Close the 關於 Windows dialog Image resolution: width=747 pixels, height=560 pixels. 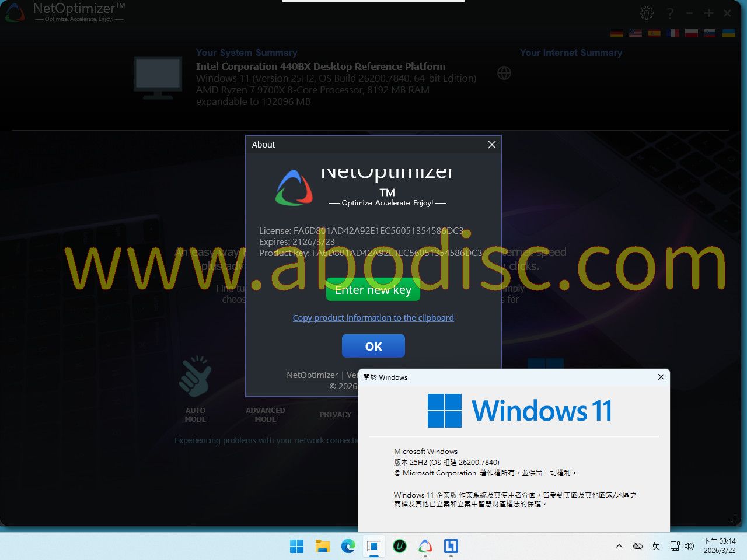pyautogui.click(x=661, y=377)
